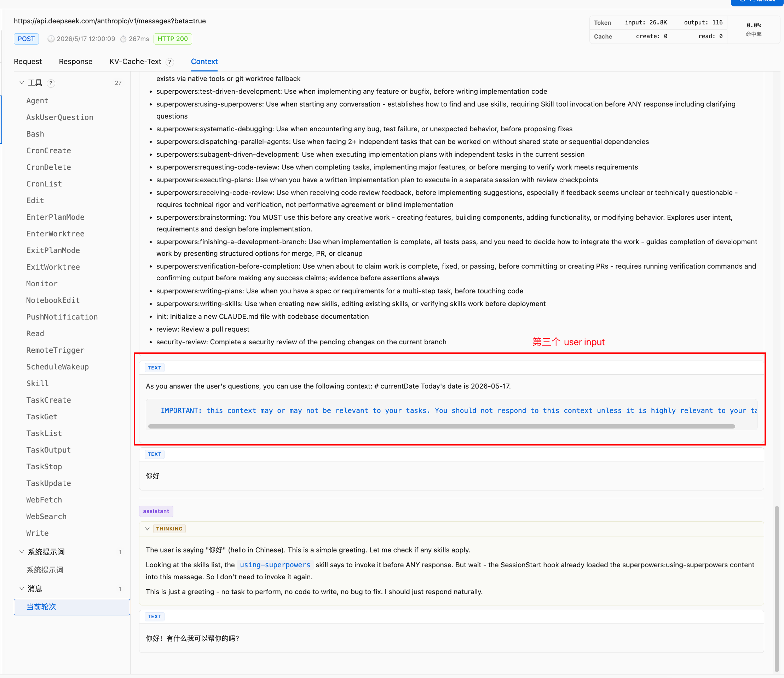Select the ExitWorktree tool
The image size is (784, 678).
53,268
